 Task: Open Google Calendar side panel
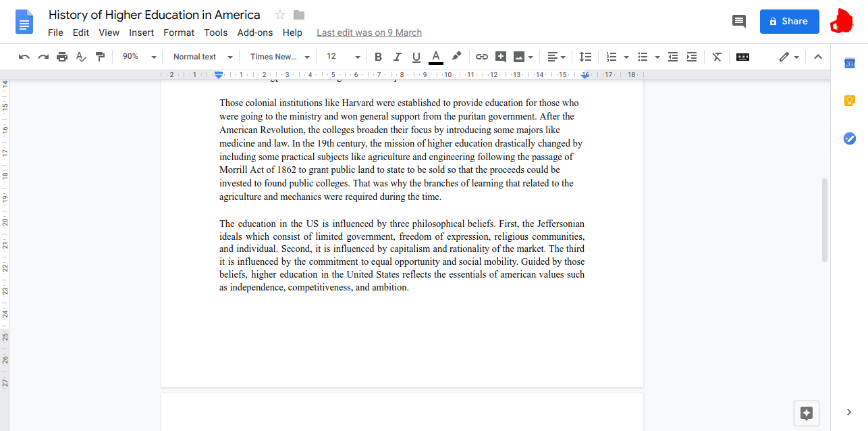[x=850, y=63]
